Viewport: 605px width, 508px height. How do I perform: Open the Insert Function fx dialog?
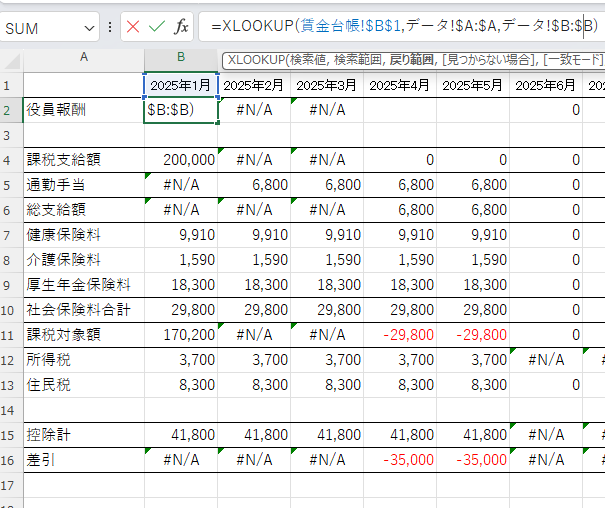tap(180, 28)
